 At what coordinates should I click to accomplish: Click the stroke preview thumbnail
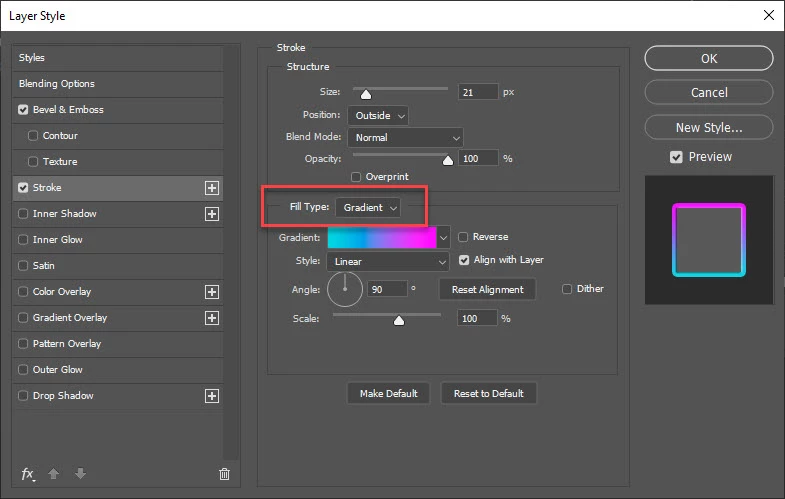pyautogui.click(x=709, y=240)
